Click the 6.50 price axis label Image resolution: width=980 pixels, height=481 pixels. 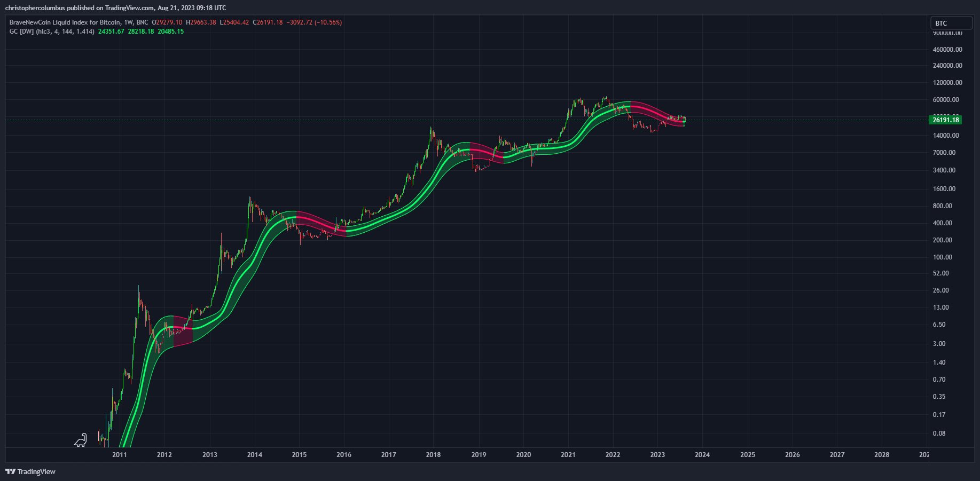[x=939, y=324]
